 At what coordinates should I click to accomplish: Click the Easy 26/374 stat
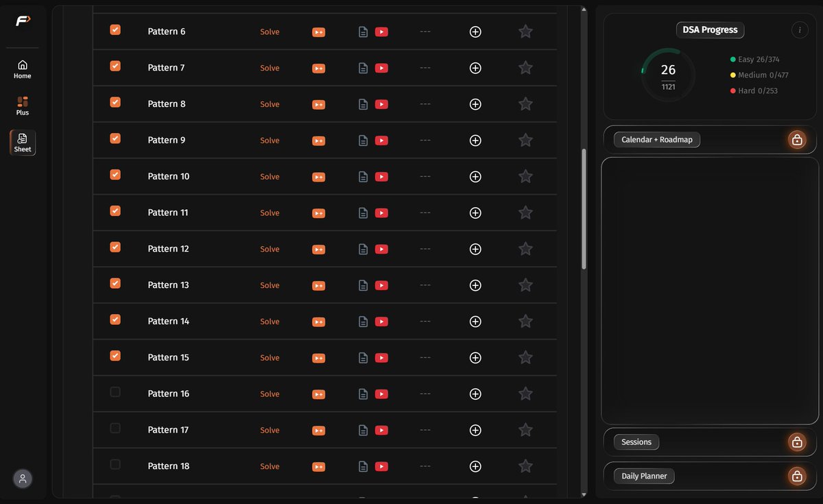(x=755, y=60)
